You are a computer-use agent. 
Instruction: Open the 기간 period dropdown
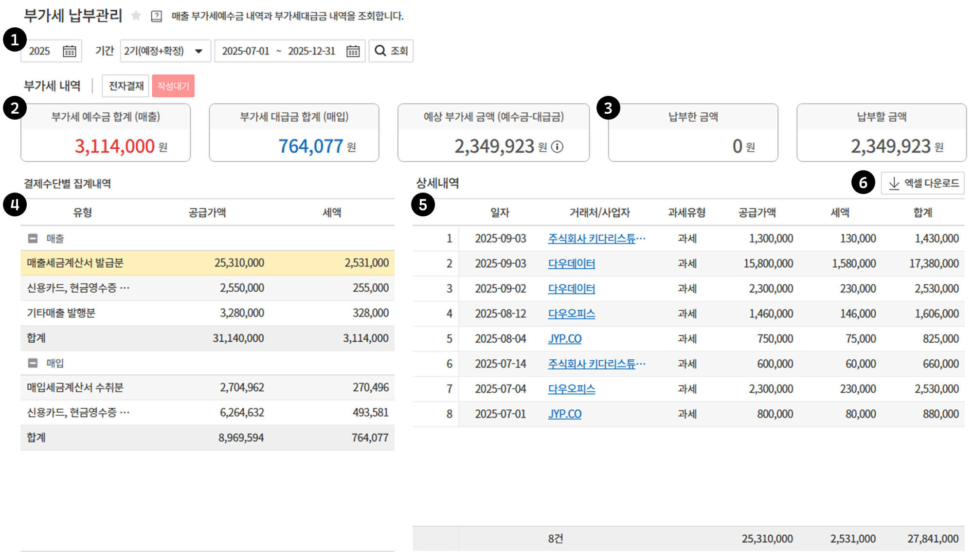(x=165, y=51)
